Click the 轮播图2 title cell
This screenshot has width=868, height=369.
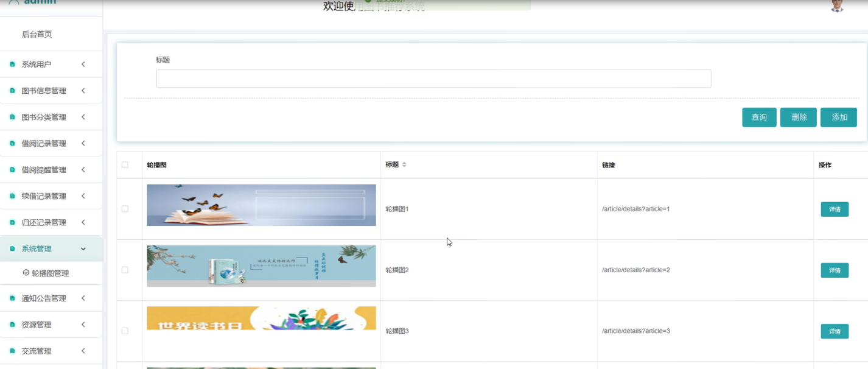397,270
